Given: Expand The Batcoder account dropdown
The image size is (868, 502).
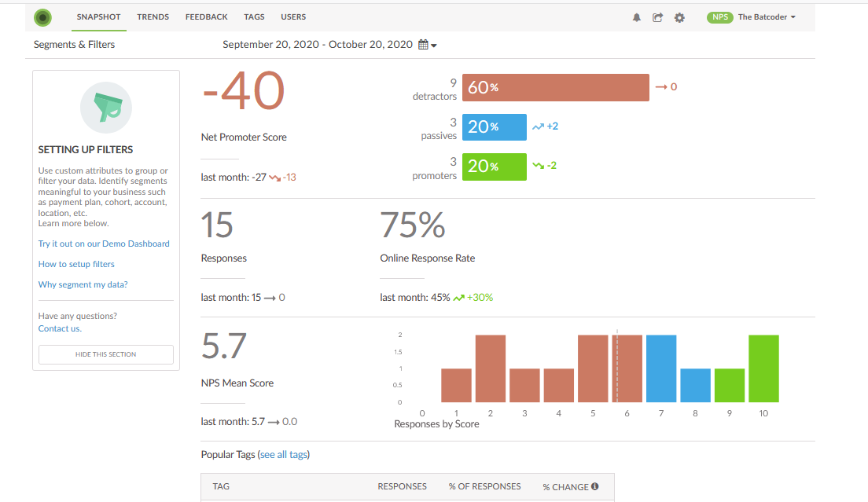Looking at the screenshot, I should [x=767, y=16].
